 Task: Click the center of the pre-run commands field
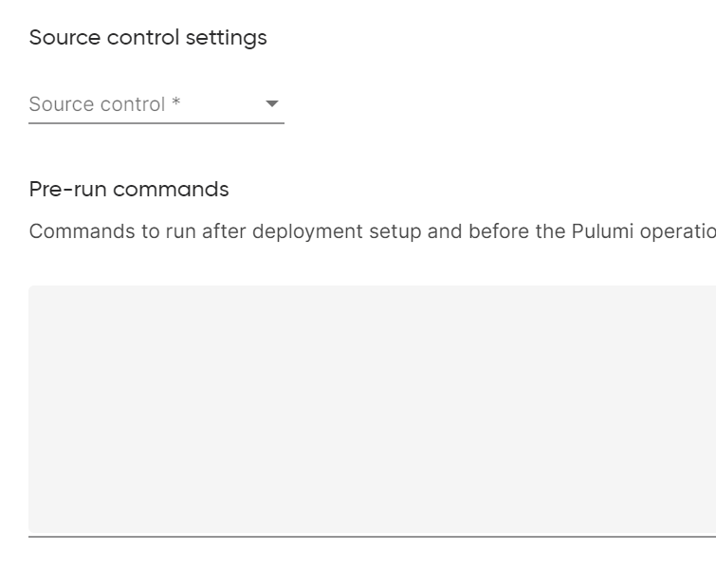pos(372,410)
